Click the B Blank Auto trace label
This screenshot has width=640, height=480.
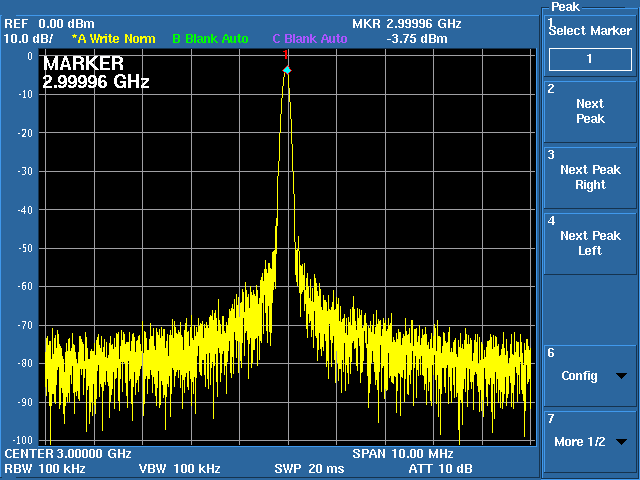click(x=210, y=39)
